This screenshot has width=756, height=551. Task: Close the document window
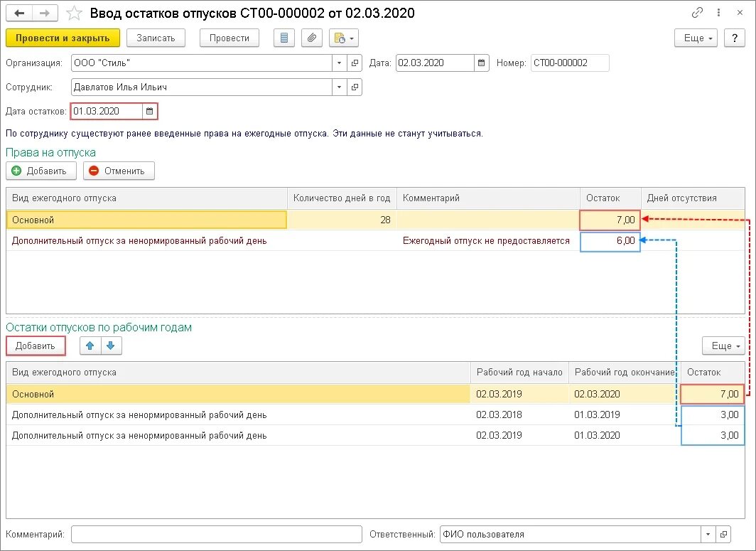click(x=740, y=13)
